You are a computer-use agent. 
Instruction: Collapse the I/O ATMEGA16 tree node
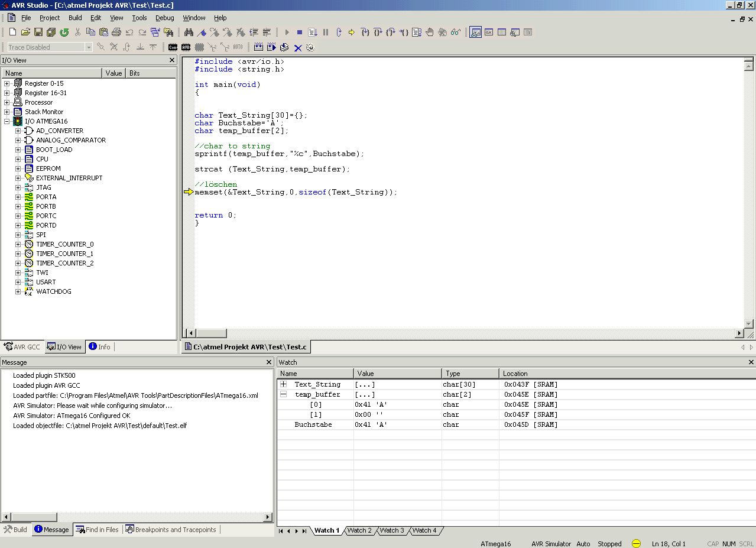pyautogui.click(x=7, y=121)
